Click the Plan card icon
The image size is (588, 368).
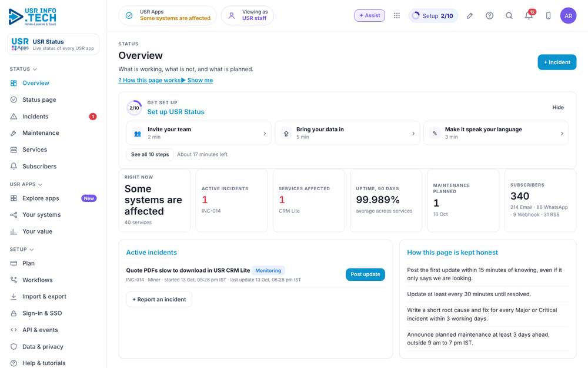(x=14, y=263)
